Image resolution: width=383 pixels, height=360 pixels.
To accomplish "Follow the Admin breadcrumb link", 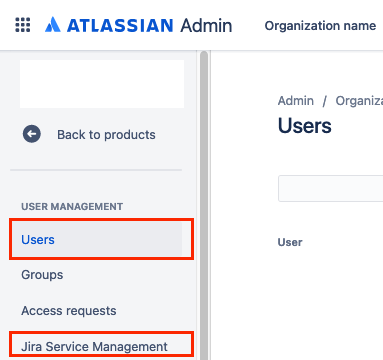I will tap(296, 101).
